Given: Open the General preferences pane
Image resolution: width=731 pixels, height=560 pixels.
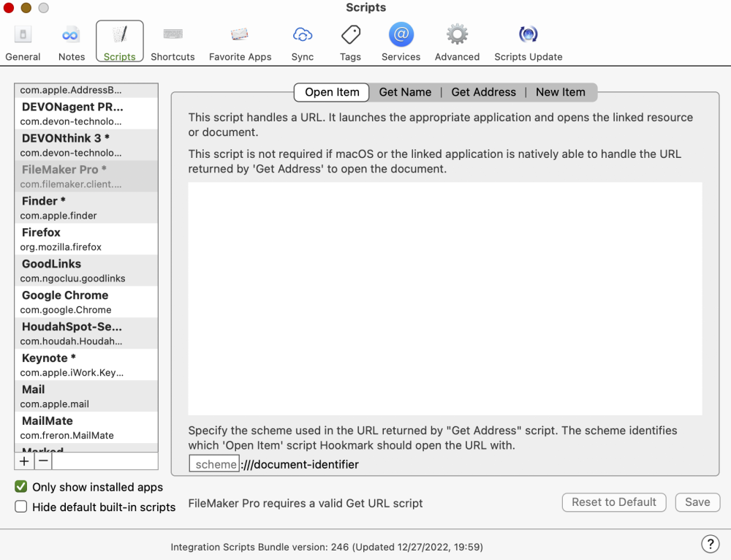Looking at the screenshot, I should (x=23, y=42).
